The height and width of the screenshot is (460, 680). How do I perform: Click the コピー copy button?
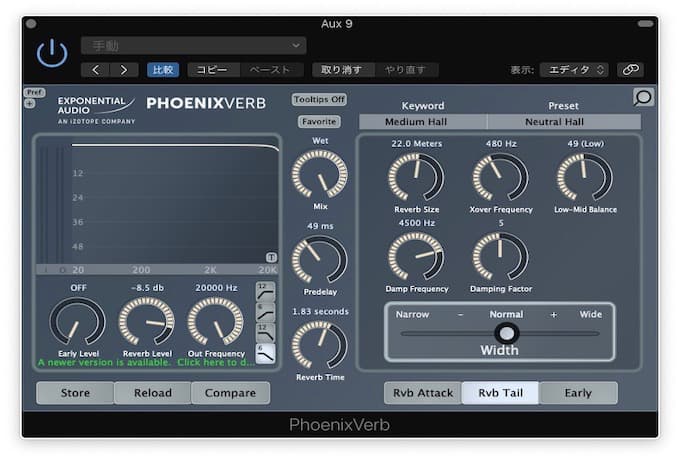[213, 70]
